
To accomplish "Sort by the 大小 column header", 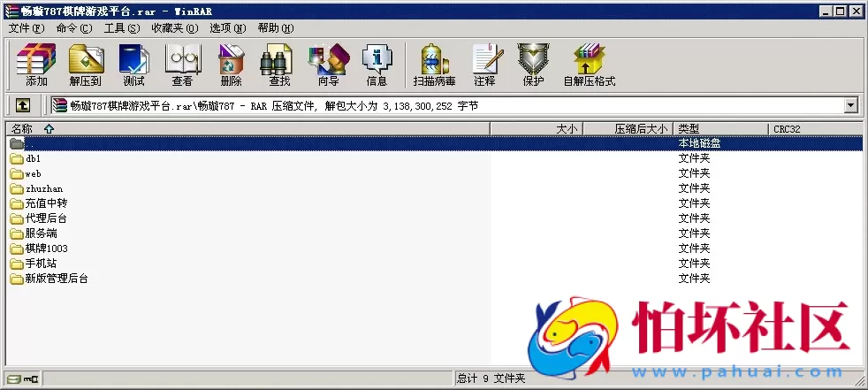I will click(536, 128).
